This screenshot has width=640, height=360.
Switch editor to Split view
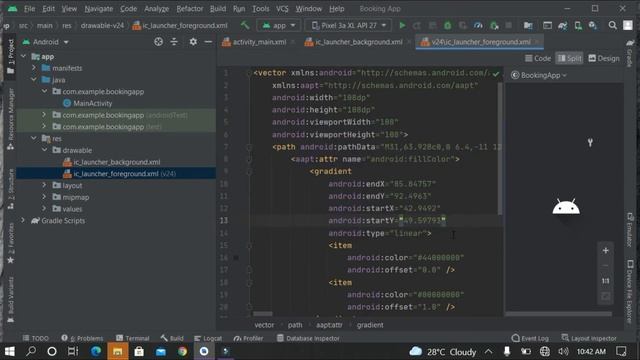569,58
